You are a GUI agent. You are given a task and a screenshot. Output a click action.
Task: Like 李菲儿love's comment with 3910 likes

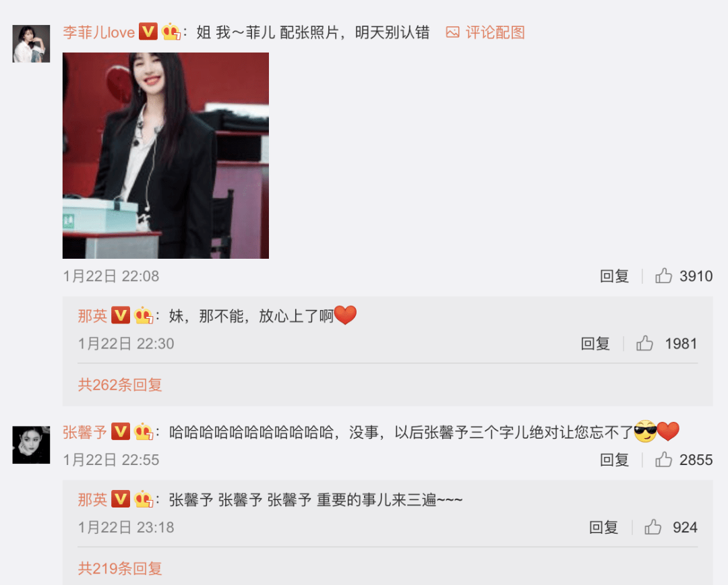[x=663, y=276]
